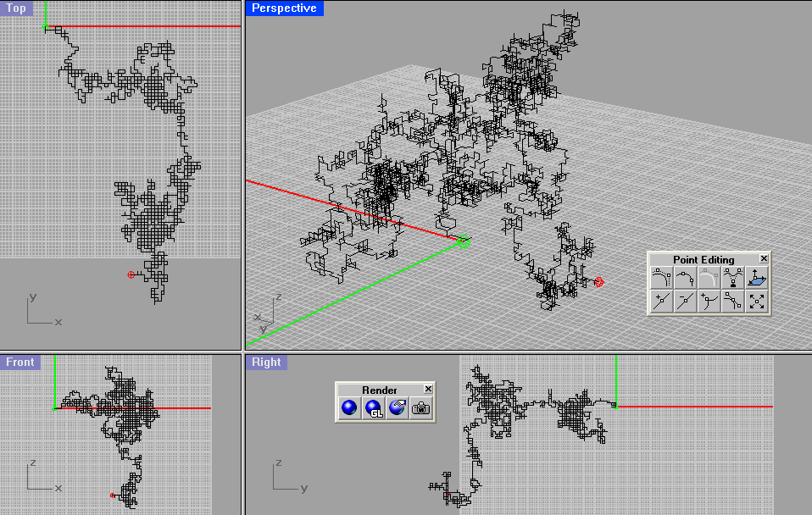Open render properties sphere-with-hand icon
Screen dimensions: 812x515
397,408
